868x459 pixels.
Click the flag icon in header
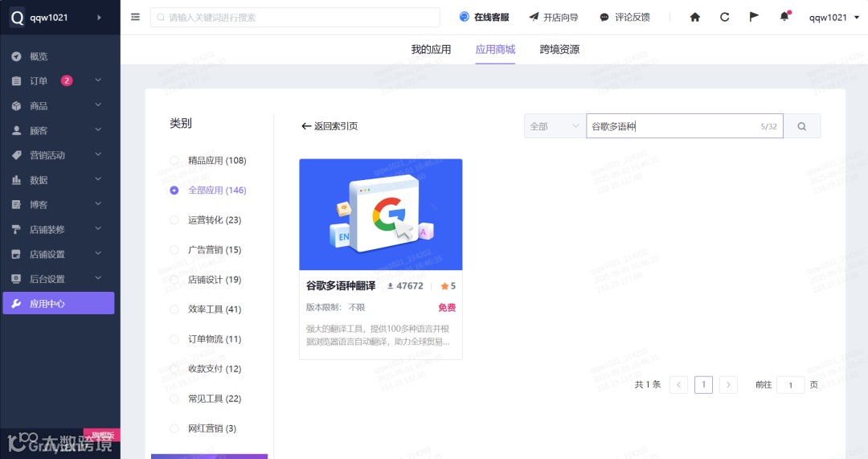coord(754,17)
